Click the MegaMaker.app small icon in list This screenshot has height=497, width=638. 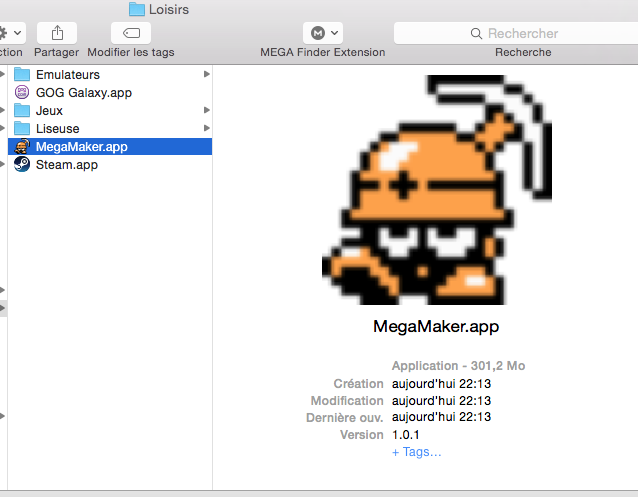coord(22,147)
